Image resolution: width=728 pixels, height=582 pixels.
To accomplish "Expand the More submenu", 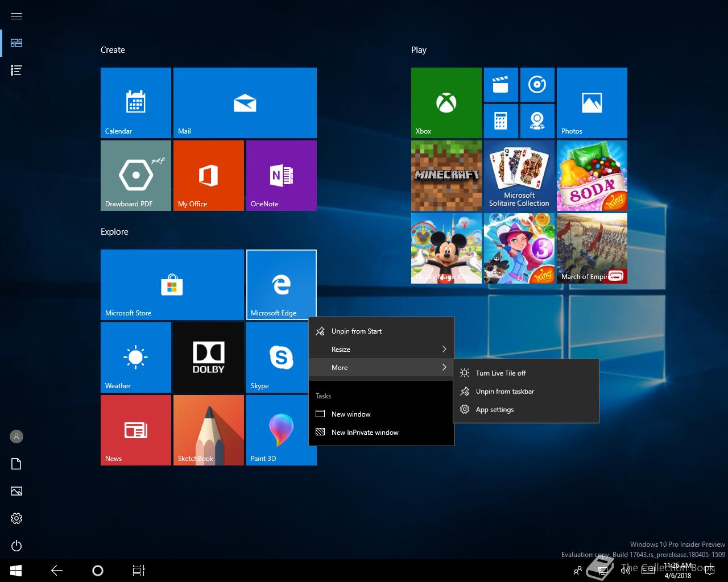I will tap(382, 368).
